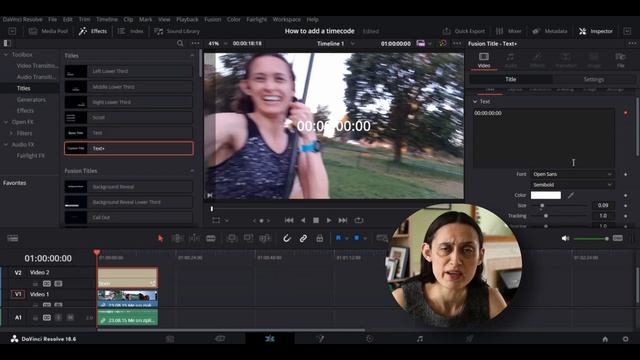Play timeline in reverse
Image resolution: width=640 pixels, height=360 pixels.
click(x=303, y=220)
